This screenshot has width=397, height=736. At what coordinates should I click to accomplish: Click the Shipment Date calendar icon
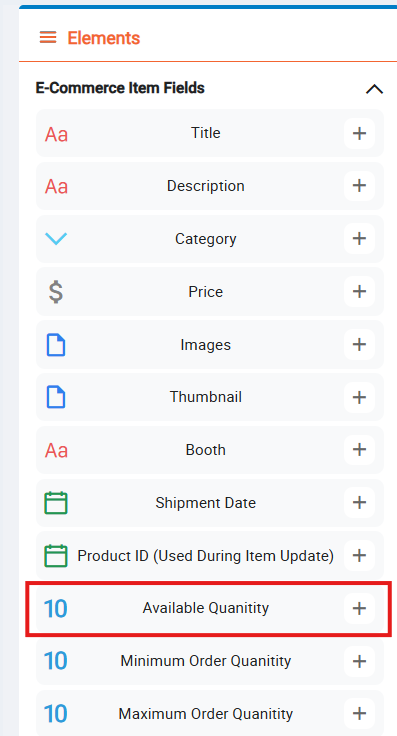coord(56,503)
